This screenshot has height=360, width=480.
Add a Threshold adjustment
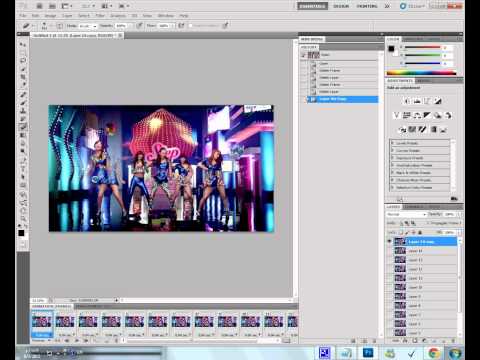(x=423, y=129)
